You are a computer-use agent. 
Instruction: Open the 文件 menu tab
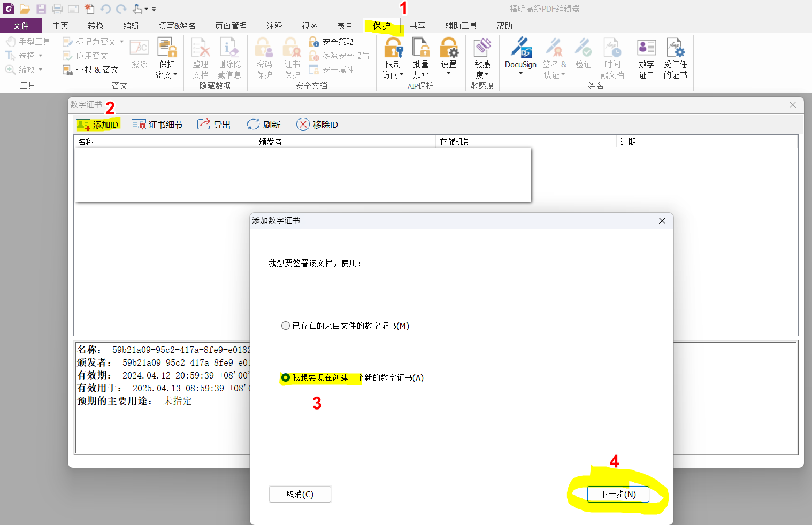coord(21,26)
